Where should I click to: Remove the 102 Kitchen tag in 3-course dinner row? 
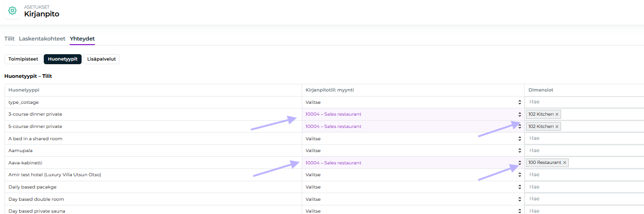[x=557, y=114]
